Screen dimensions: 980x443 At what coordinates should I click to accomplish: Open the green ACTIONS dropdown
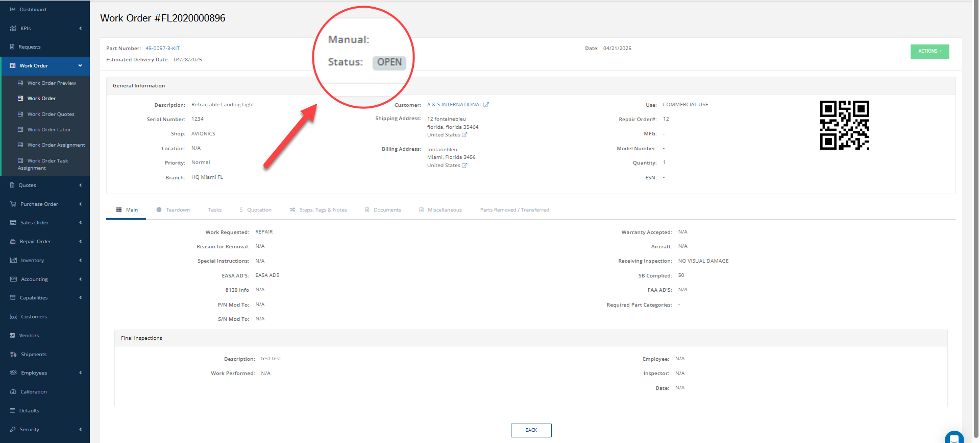coord(929,51)
